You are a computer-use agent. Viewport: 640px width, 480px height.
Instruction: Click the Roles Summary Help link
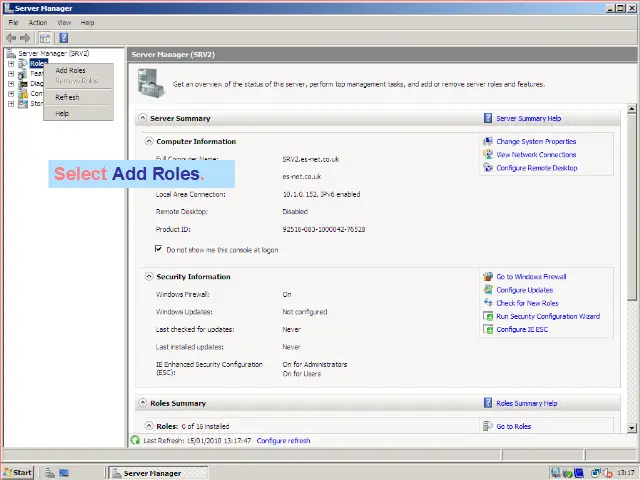(x=527, y=403)
